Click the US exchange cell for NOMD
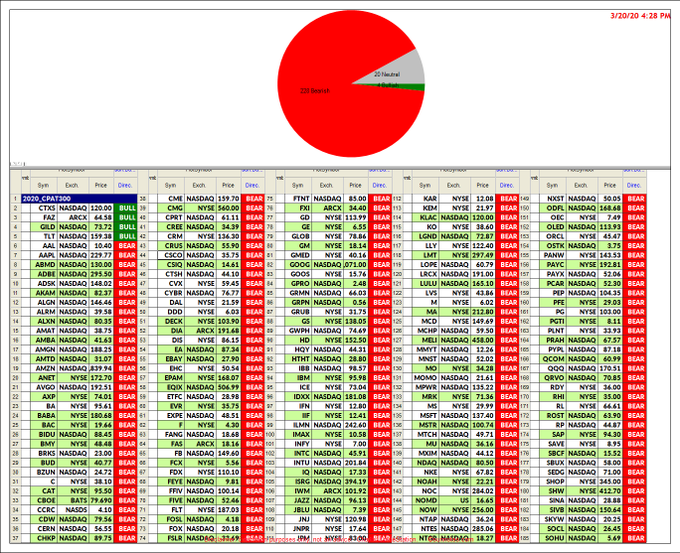This screenshot has width=680, height=553. 454,501
